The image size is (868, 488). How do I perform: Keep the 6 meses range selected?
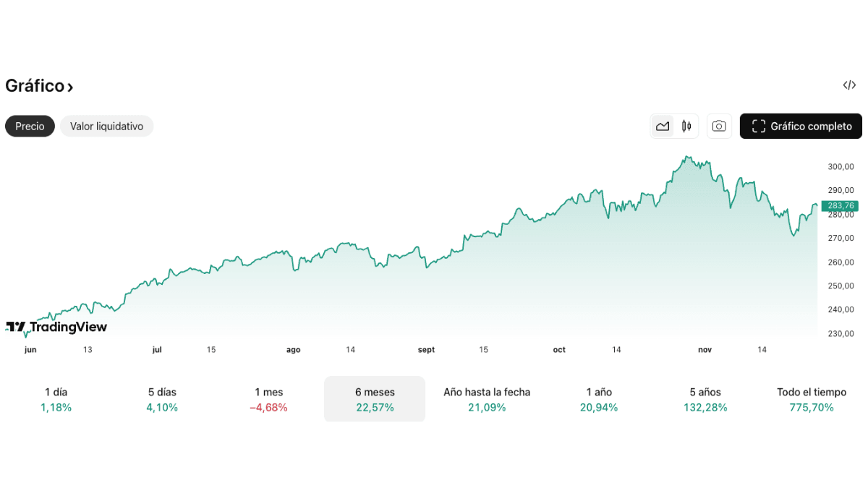tap(374, 399)
